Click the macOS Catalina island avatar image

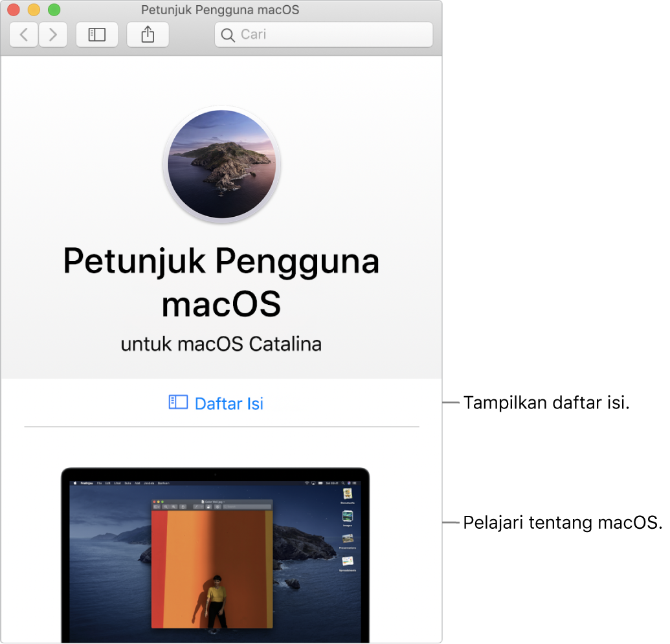coord(221,164)
